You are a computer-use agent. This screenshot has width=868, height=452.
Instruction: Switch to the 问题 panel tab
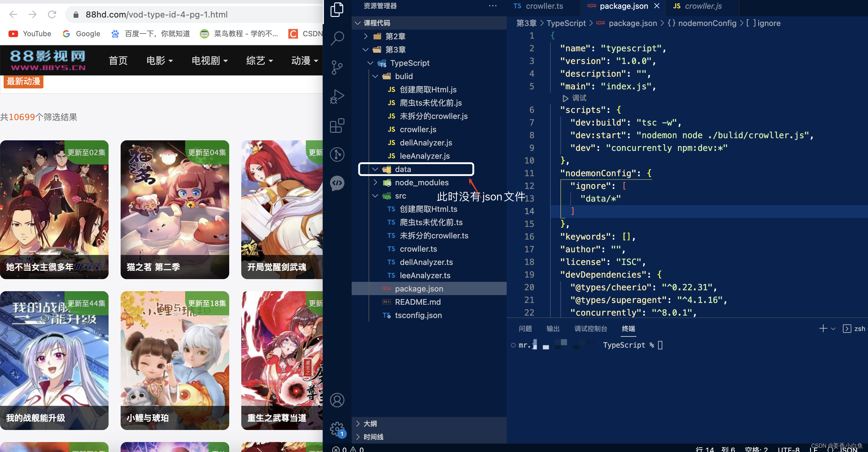[525, 328]
